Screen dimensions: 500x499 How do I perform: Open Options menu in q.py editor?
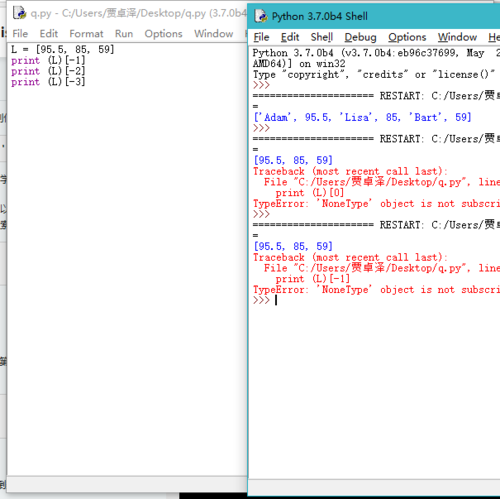tap(163, 34)
